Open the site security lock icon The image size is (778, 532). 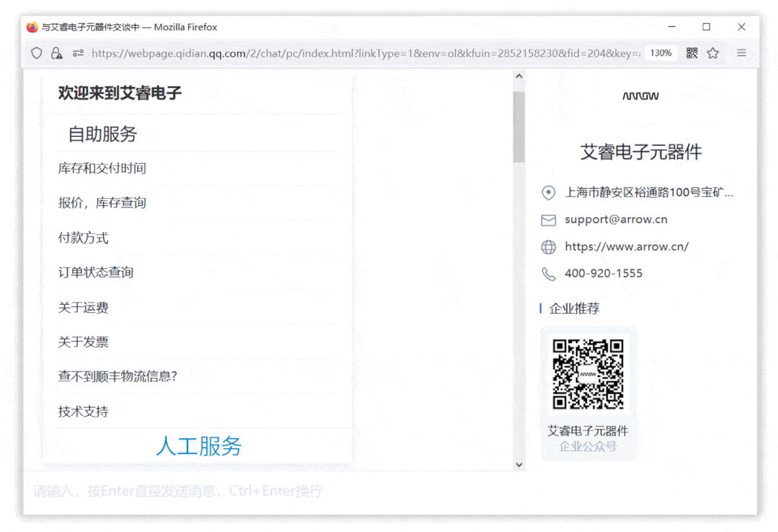[57, 53]
